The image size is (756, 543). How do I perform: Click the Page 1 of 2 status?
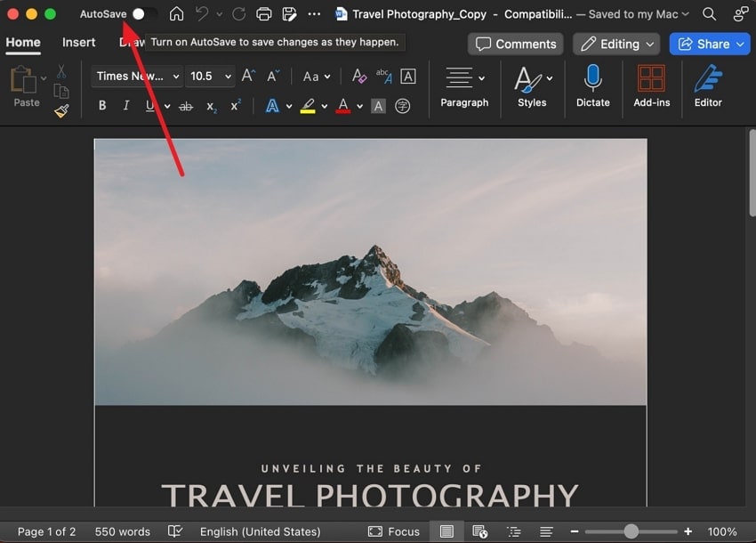pos(47,532)
